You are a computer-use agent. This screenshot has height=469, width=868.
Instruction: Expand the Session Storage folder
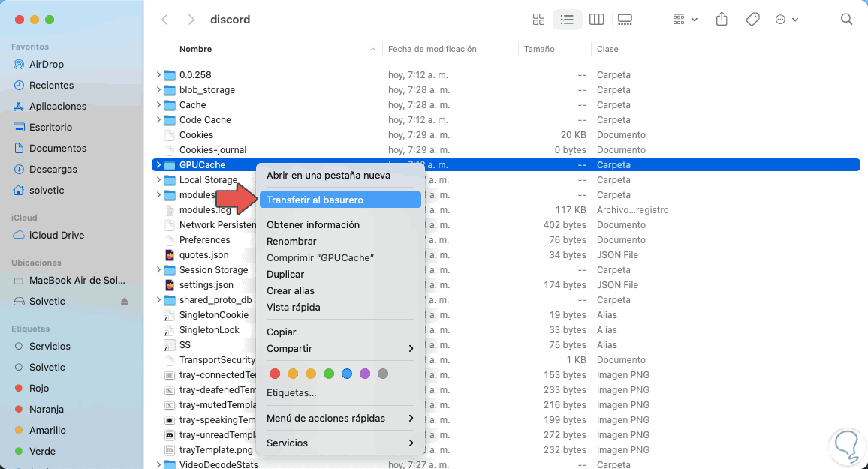[x=158, y=270]
